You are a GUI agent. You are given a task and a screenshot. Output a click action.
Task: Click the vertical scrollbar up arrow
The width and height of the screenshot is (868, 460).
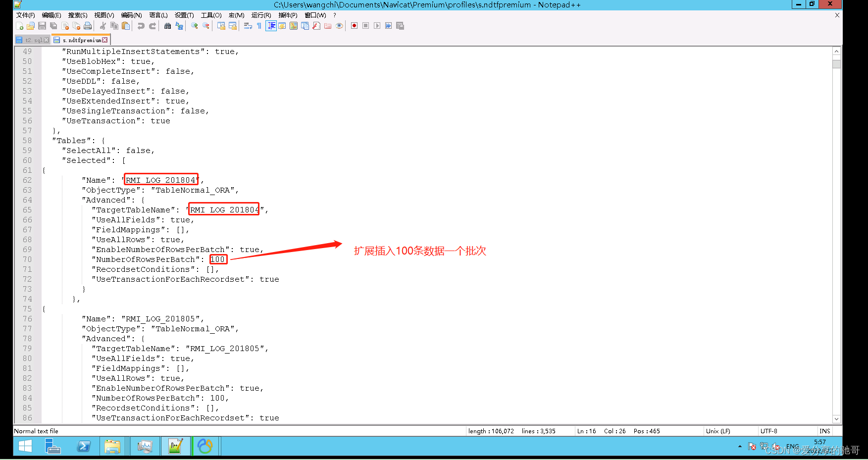tap(836, 51)
